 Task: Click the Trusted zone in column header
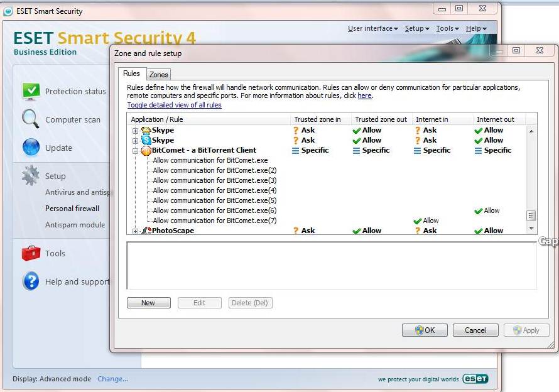tap(321, 119)
